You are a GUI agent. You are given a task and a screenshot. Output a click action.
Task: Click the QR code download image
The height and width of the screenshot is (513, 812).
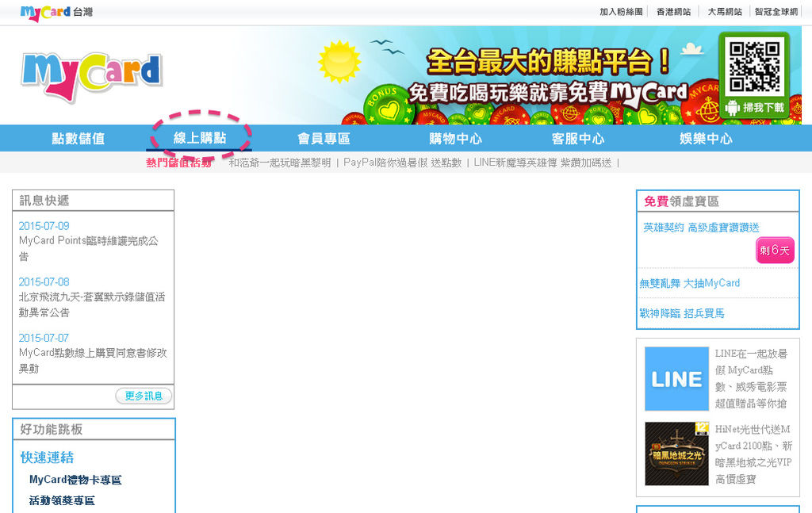coord(754,67)
